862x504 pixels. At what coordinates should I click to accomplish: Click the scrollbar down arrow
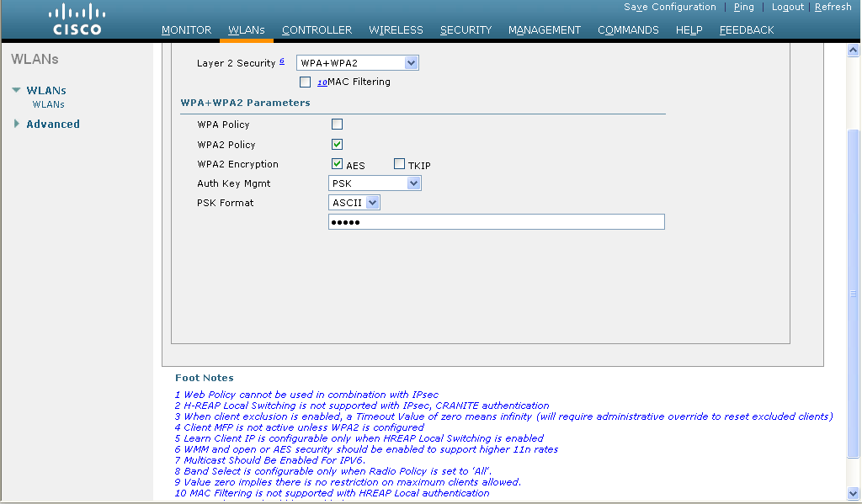pyautogui.click(x=854, y=493)
